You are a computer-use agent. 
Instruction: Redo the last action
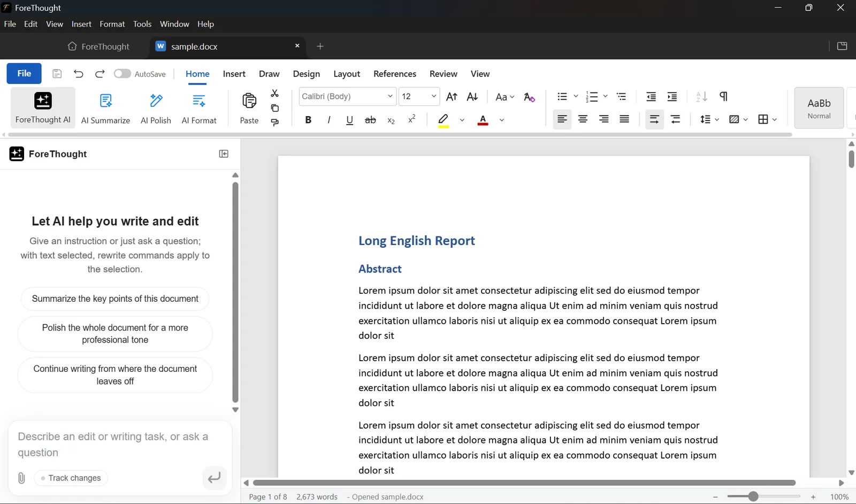click(x=100, y=74)
